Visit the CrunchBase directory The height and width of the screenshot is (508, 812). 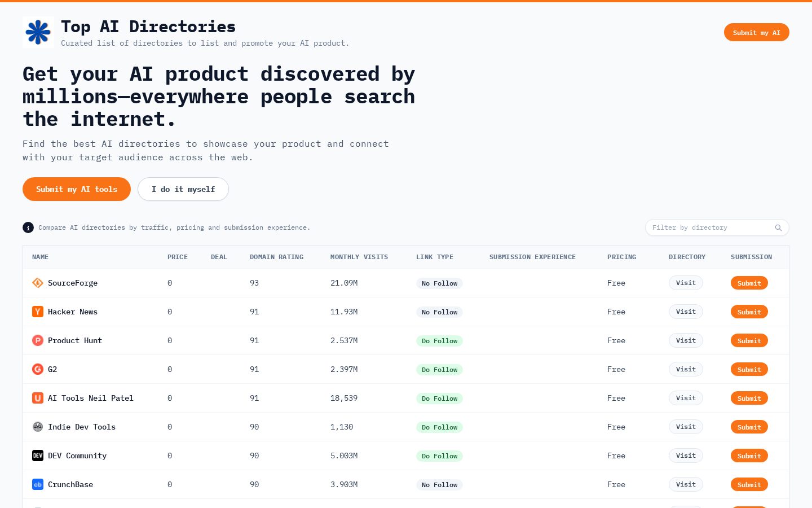tap(686, 484)
